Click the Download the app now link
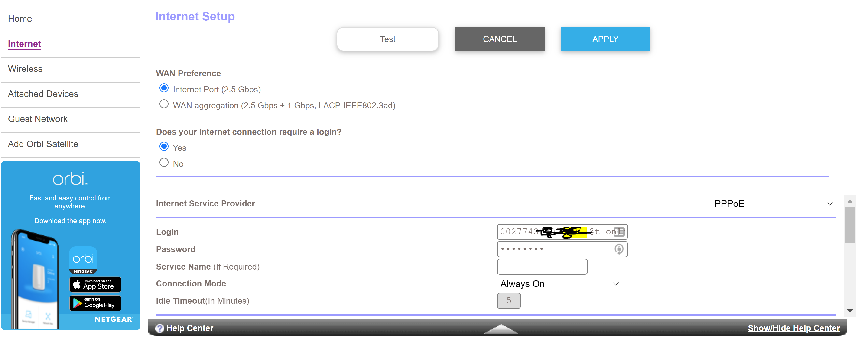 [x=70, y=221]
